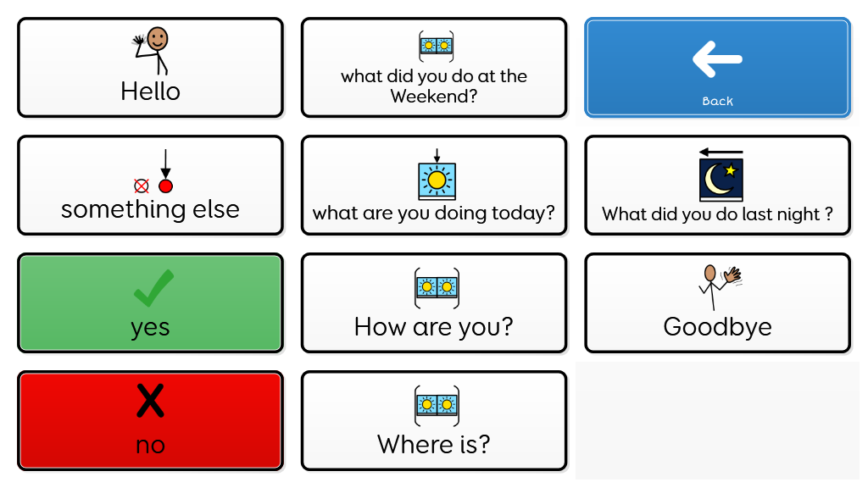Click the green checkmark icon
The width and height of the screenshot is (868, 488).
153,288
